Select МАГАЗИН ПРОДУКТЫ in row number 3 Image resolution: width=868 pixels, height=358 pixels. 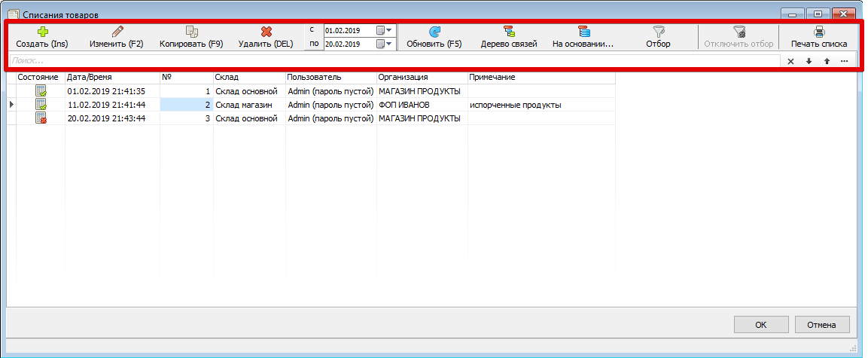point(422,118)
